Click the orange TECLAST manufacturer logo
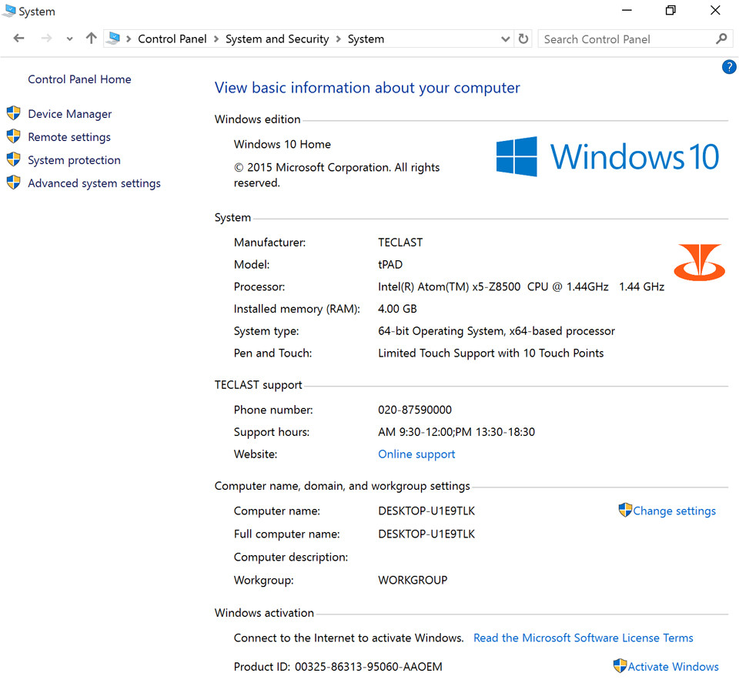 (x=700, y=262)
